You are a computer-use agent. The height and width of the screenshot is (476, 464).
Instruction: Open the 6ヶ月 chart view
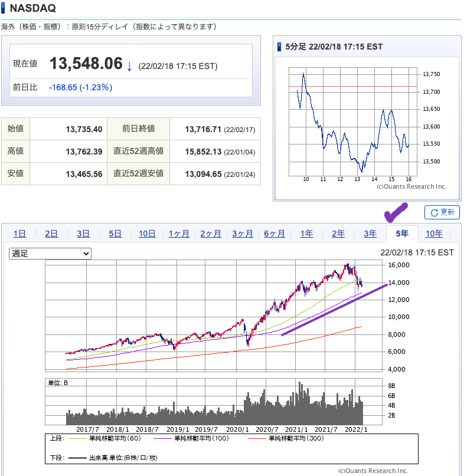click(x=275, y=234)
